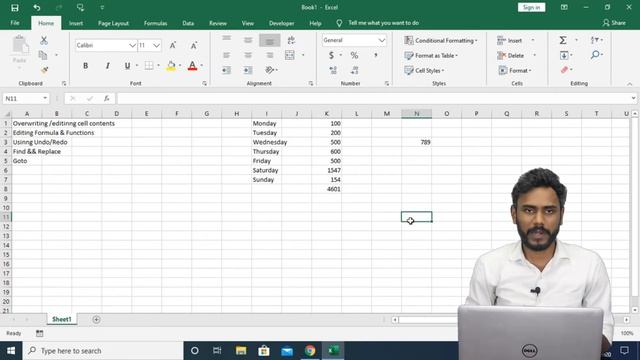
Task: Apply red font color A
Action: [192, 66]
